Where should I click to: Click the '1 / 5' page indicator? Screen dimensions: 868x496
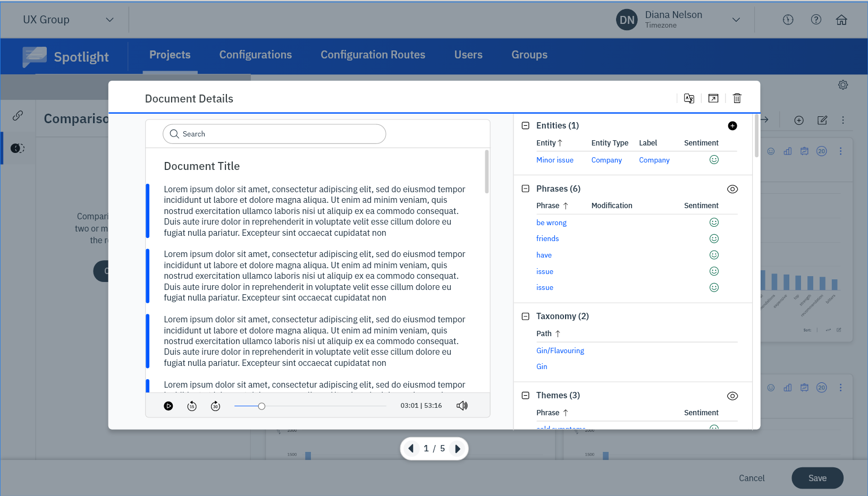click(x=434, y=449)
